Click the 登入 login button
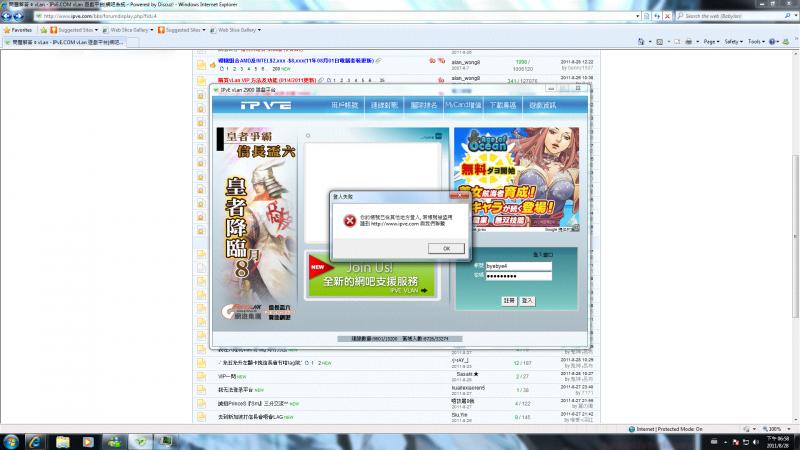The height and width of the screenshot is (450, 800). [528, 300]
